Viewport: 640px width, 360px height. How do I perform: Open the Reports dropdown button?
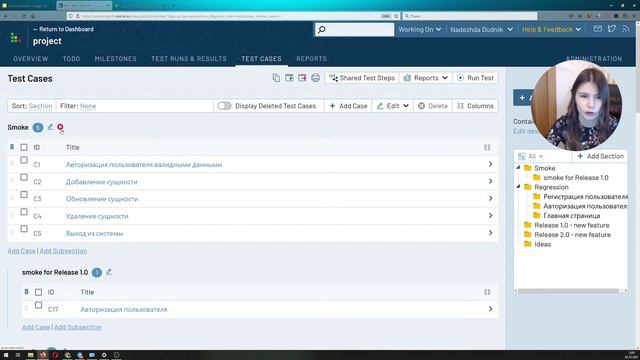(x=426, y=78)
